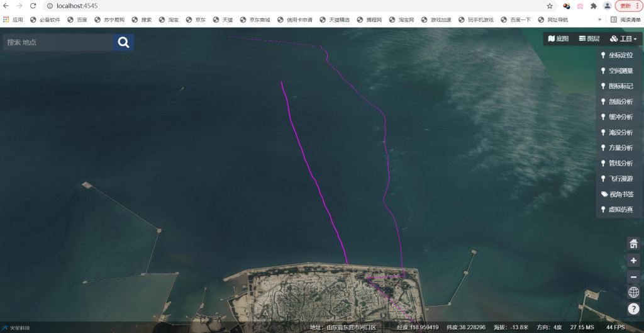The height and width of the screenshot is (333, 644).
Task: Reload the page with refresh icon
Action: click(x=33, y=6)
